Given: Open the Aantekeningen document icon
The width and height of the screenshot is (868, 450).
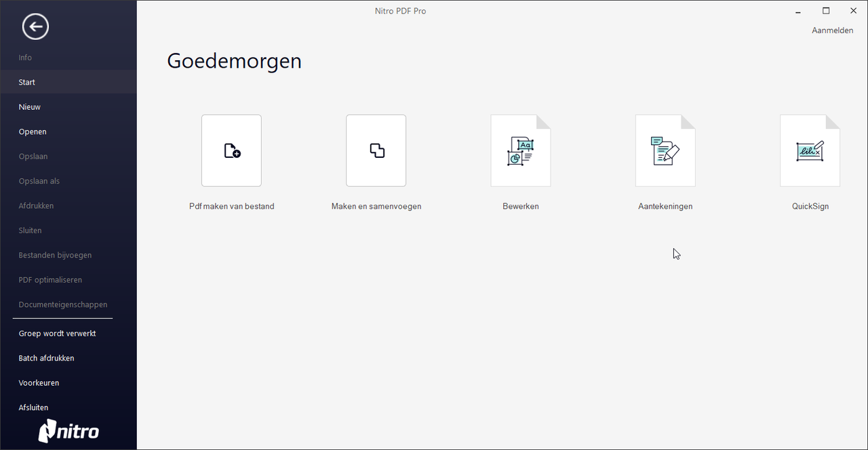Looking at the screenshot, I should click(x=665, y=150).
